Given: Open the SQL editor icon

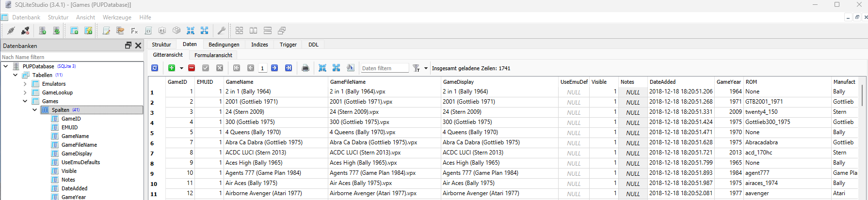Looking at the screenshot, I should 106,31.
